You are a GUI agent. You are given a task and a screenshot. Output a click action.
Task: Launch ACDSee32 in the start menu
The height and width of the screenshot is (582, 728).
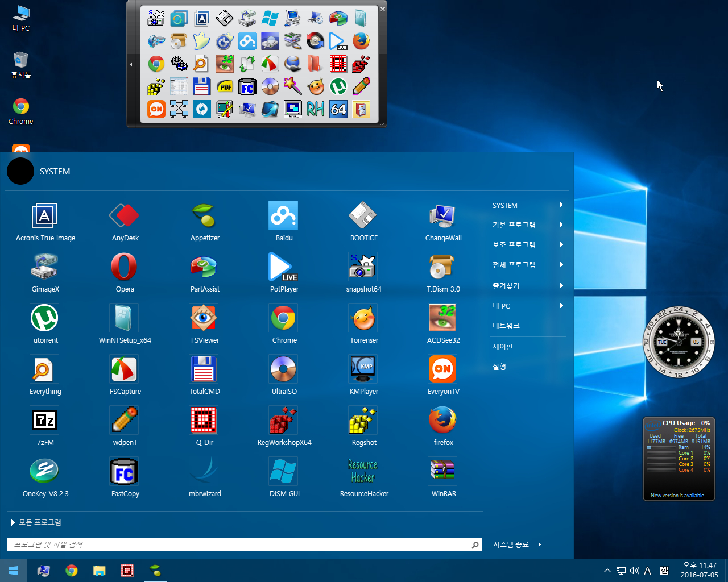click(x=444, y=324)
